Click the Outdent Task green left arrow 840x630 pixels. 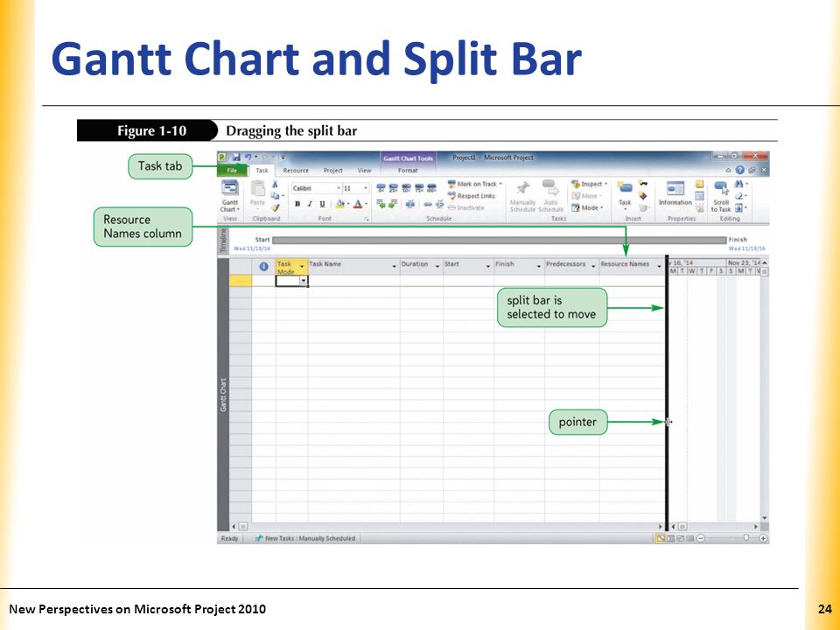click(x=381, y=204)
